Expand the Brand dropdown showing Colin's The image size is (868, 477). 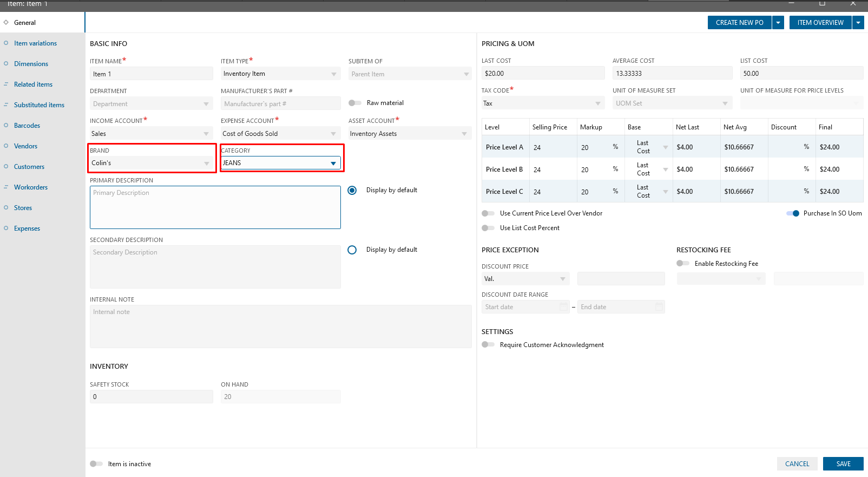(206, 163)
